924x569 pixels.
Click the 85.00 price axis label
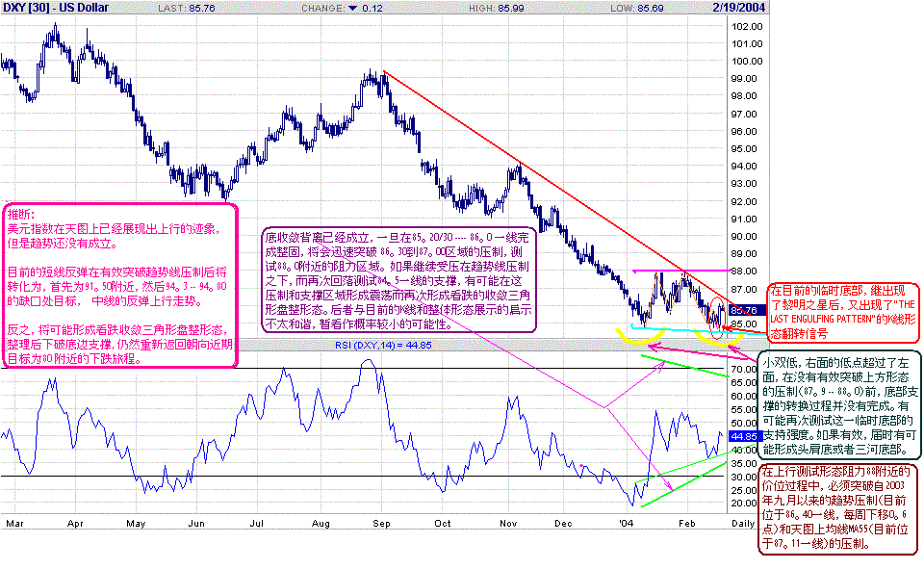[744, 324]
